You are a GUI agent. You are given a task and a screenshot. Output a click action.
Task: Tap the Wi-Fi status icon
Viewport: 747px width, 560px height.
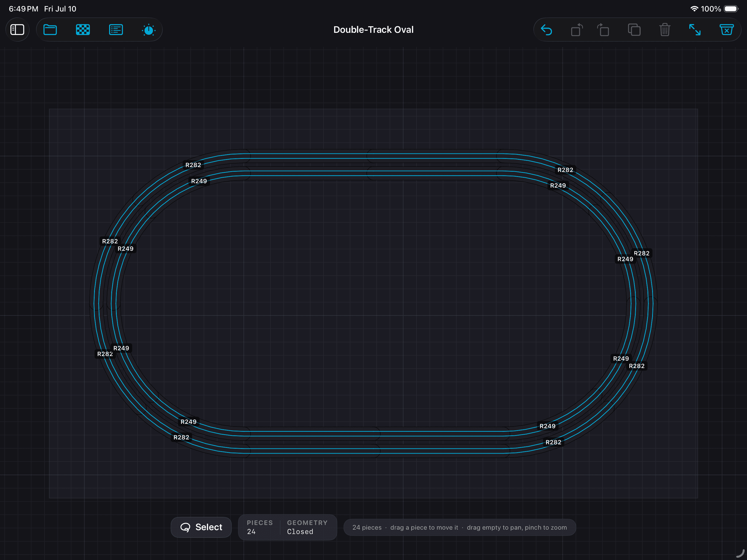pos(694,9)
